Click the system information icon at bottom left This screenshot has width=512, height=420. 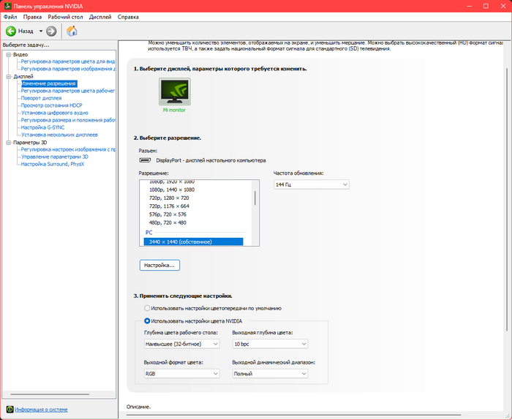pyautogui.click(x=9, y=409)
